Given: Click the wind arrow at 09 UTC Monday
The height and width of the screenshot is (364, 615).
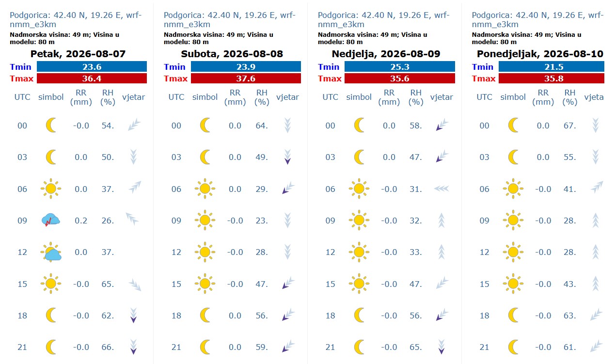Looking at the screenshot, I should [596, 221].
